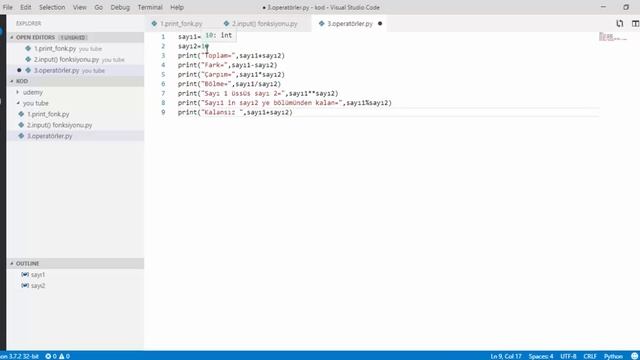Click the Python file icon of 1.print_fonk.py tab
The width and height of the screenshot is (640, 360).
click(154, 24)
